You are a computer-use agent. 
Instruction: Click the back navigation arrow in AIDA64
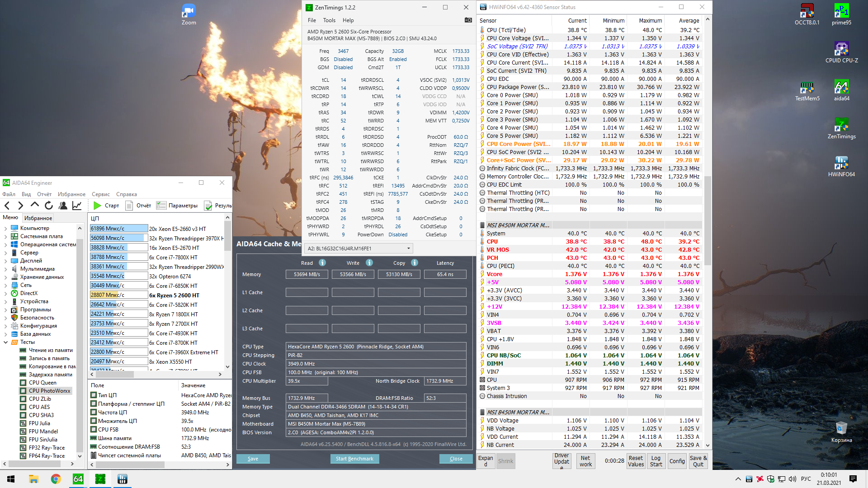point(7,206)
